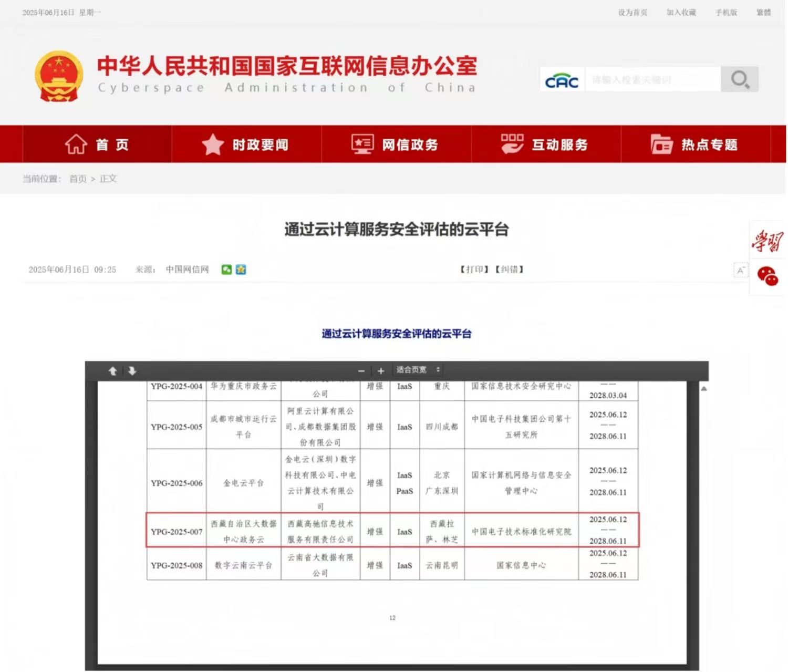788x672 pixels.
Task: Open the 适合页宽 zoom dropdown
Action: (418, 370)
